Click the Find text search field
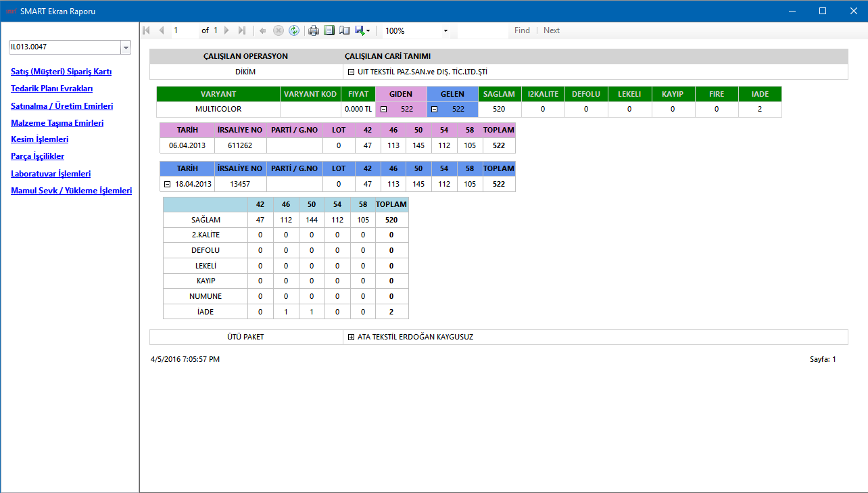The height and width of the screenshot is (493, 868). (x=482, y=30)
